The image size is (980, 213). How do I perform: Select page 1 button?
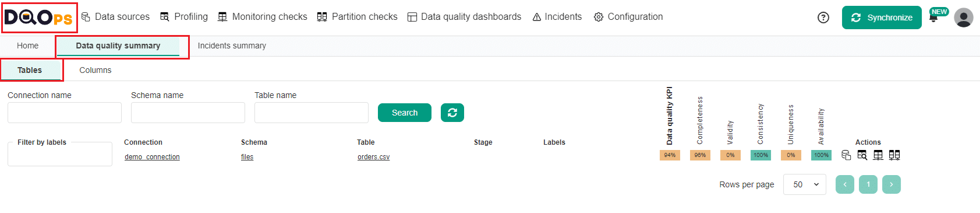click(868, 184)
